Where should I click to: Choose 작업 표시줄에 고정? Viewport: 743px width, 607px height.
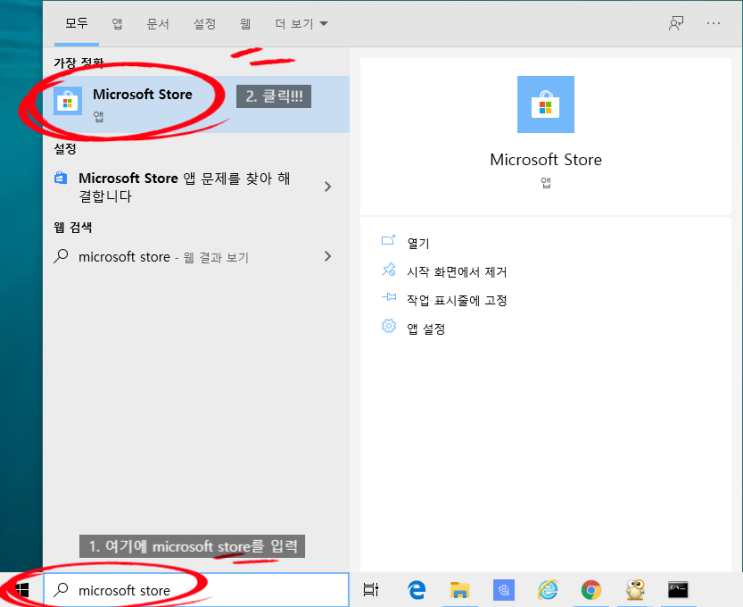point(457,300)
